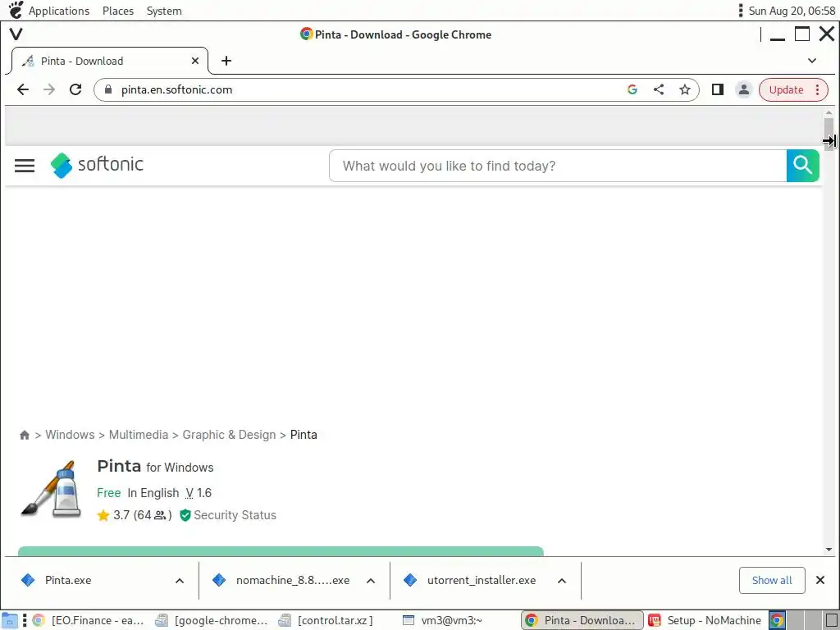Open the Windows breadcrumb link

coord(70,435)
